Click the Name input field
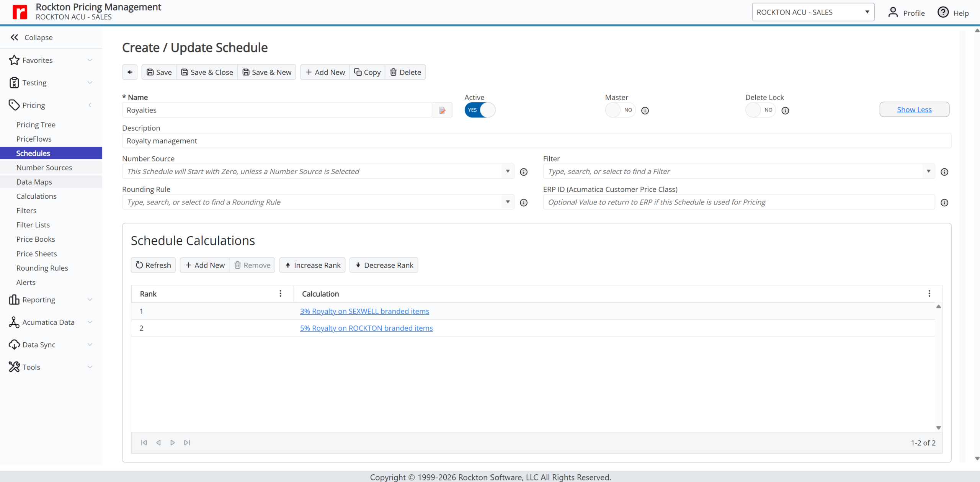 [x=277, y=110]
